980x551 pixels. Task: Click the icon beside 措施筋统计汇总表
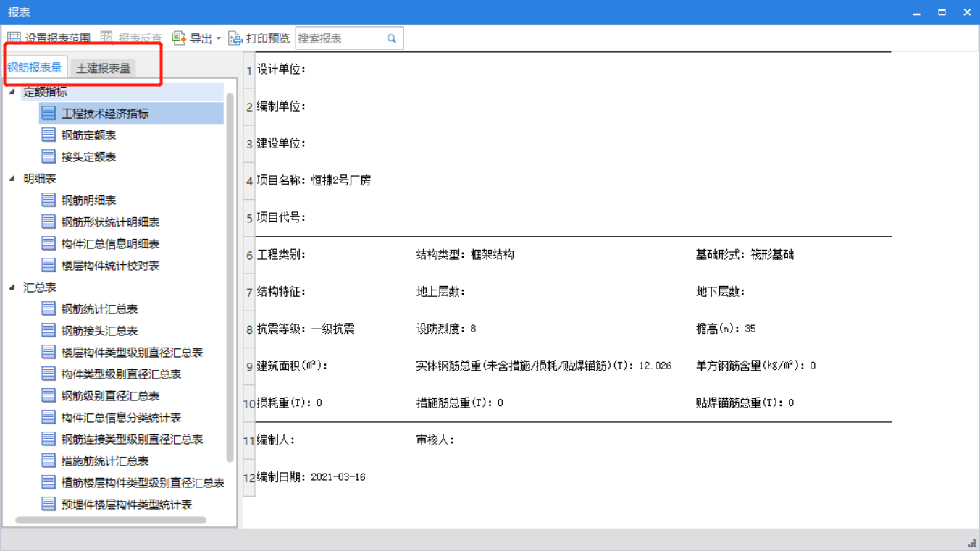point(49,460)
